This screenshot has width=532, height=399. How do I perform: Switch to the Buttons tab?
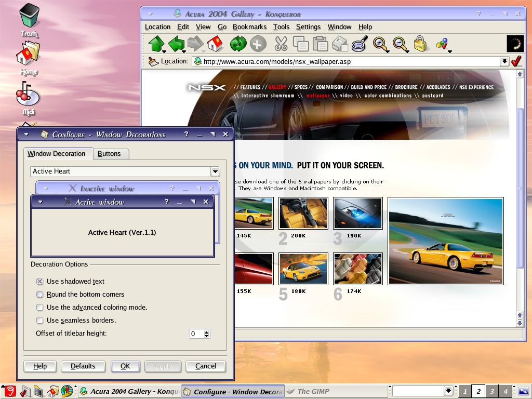pyautogui.click(x=111, y=154)
